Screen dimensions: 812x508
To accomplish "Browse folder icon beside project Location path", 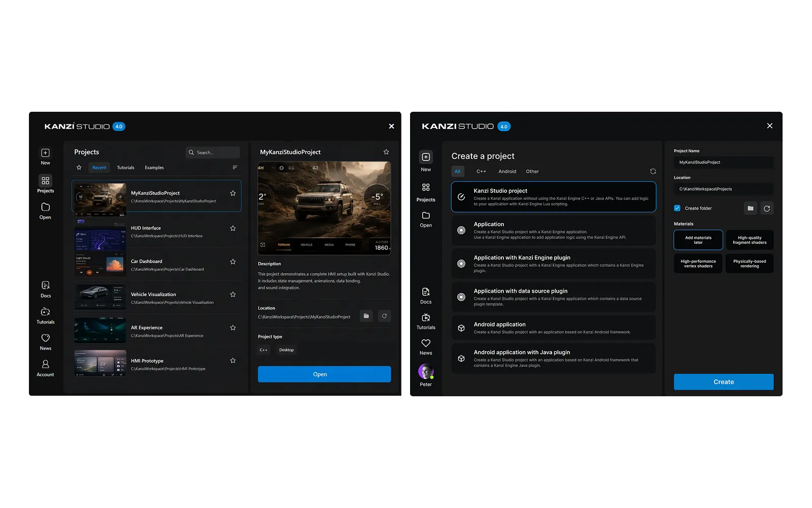I will point(366,316).
